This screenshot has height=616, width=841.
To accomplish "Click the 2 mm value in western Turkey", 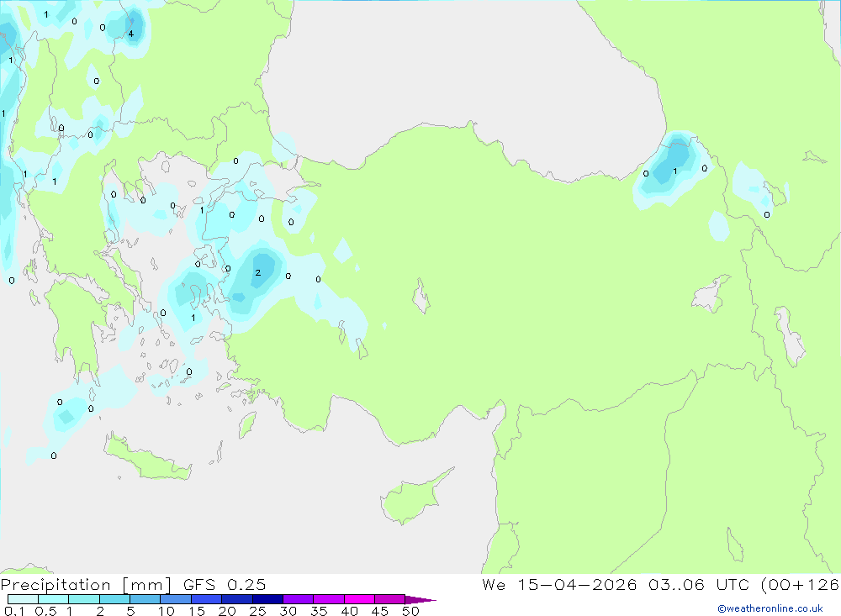I will point(258,273).
